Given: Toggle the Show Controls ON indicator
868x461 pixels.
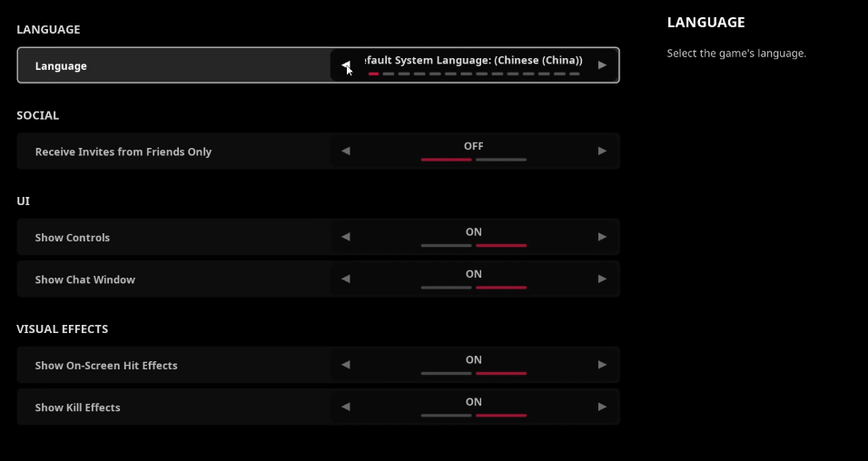Looking at the screenshot, I should pos(473,233).
